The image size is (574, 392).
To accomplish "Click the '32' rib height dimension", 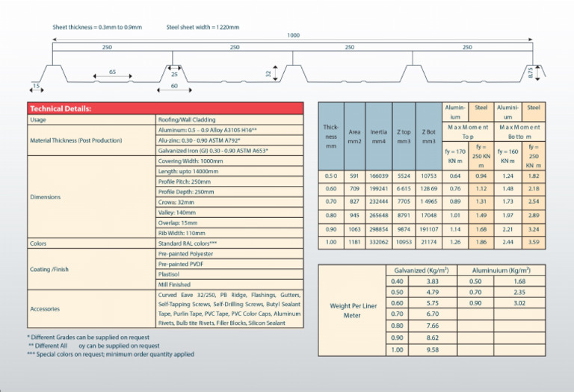I will (x=268, y=73).
